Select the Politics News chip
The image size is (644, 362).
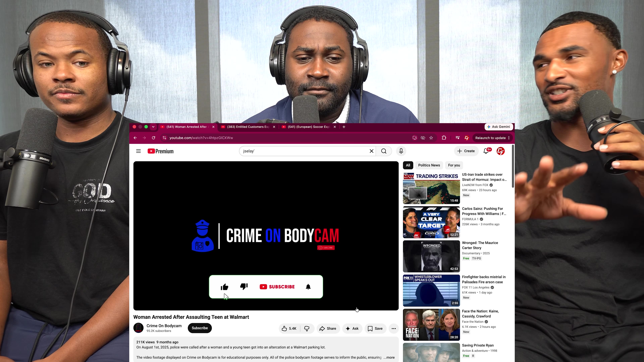click(x=429, y=165)
